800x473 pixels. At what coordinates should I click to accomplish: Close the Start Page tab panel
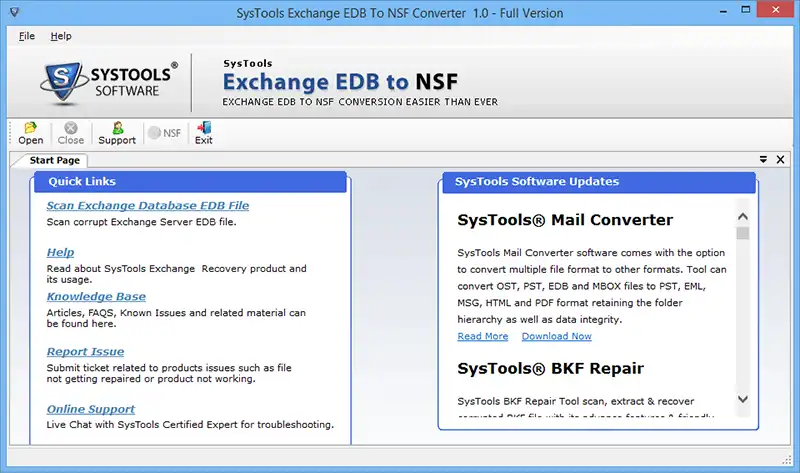(781, 160)
